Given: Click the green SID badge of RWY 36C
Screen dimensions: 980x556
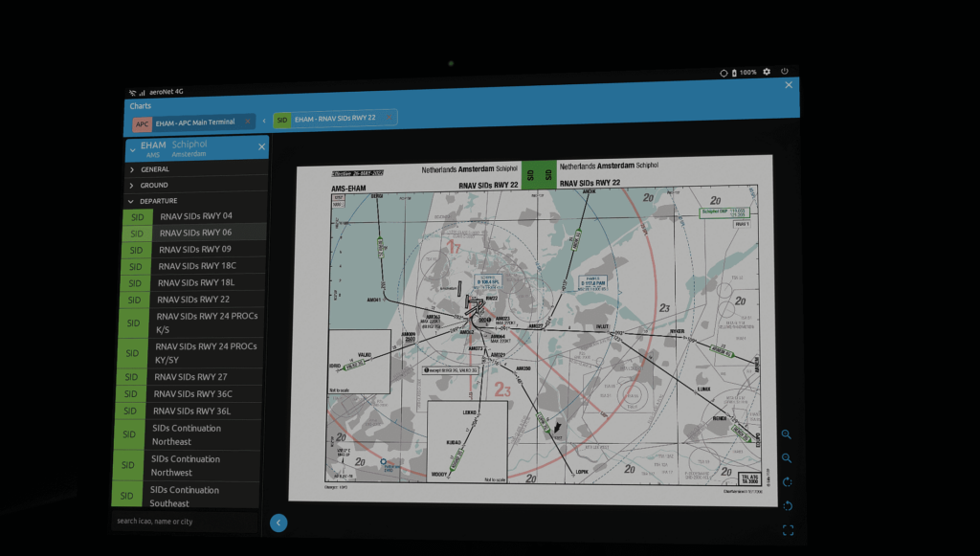Looking at the screenshot, I should (x=130, y=393).
